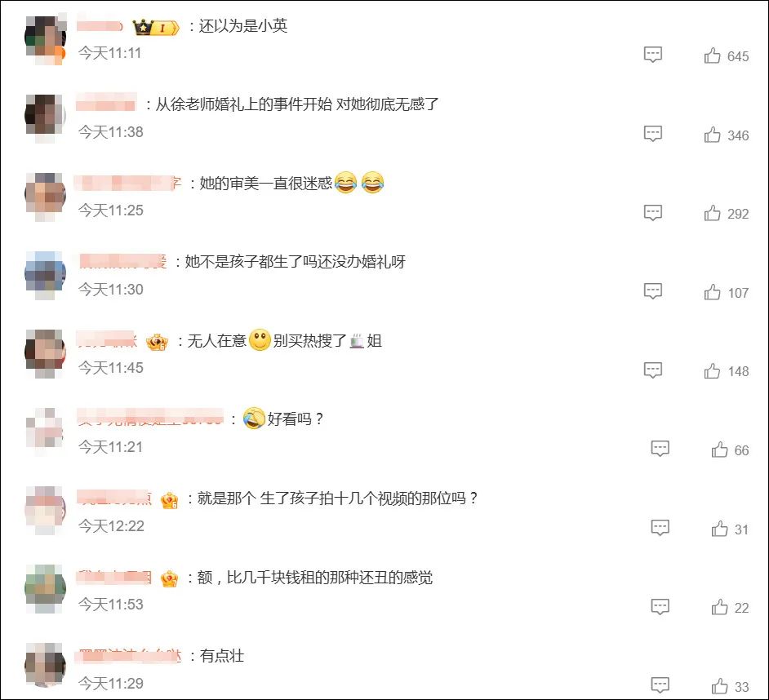Like the comment with 22 likes
769x700 pixels.
point(719,607)
